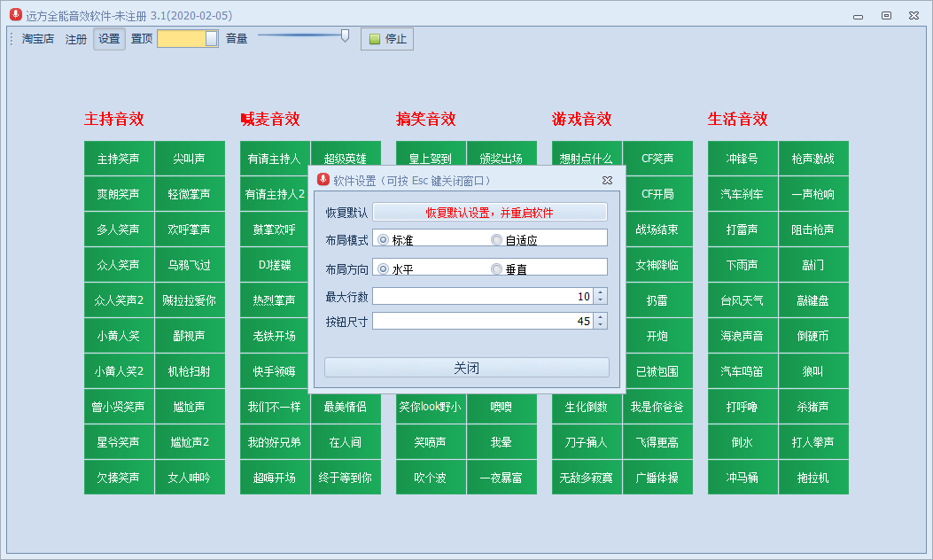The width and height of the screenshot is (933, 560).
Task: Choose the 垂直 layout direction
Action: 497,268
